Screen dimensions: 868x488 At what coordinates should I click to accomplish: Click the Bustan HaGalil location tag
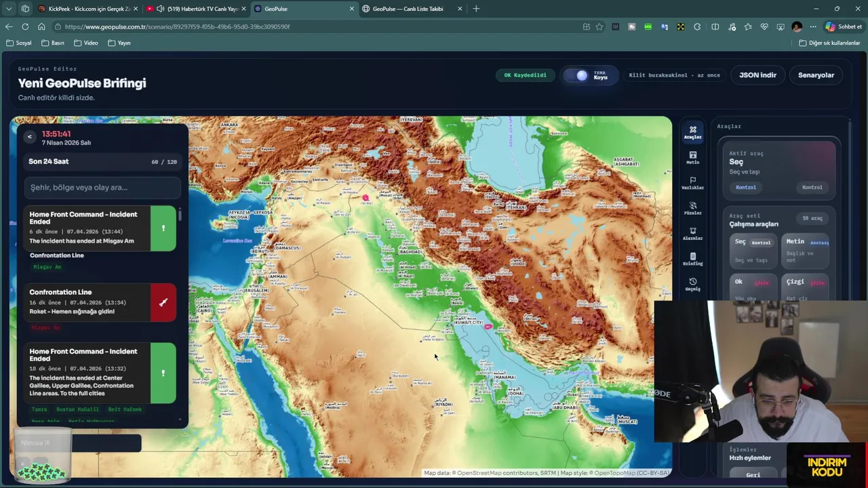pos(77,409)
